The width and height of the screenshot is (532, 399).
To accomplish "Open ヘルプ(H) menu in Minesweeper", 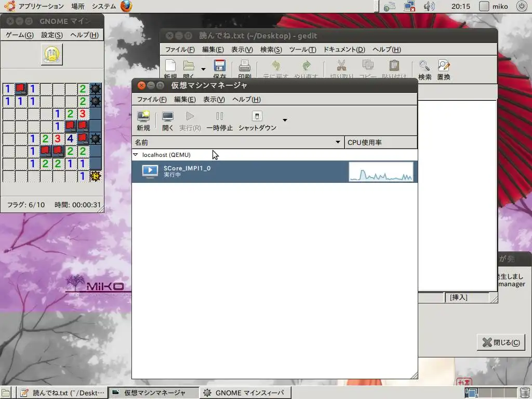I will [84, 35].
